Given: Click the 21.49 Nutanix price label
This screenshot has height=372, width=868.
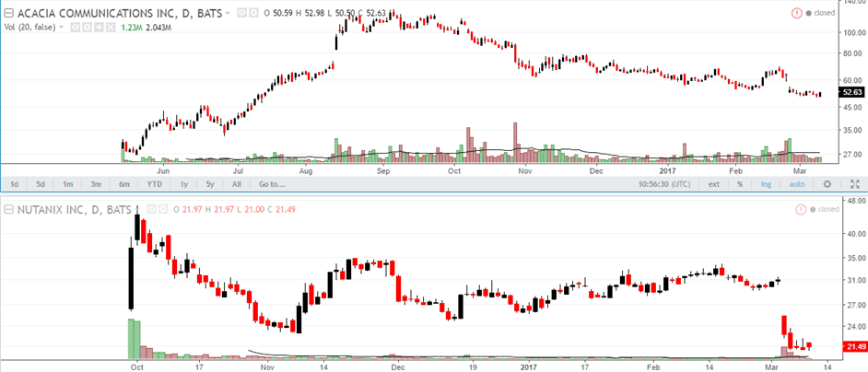Looking at the screenshot, I should tap(854, 347).
